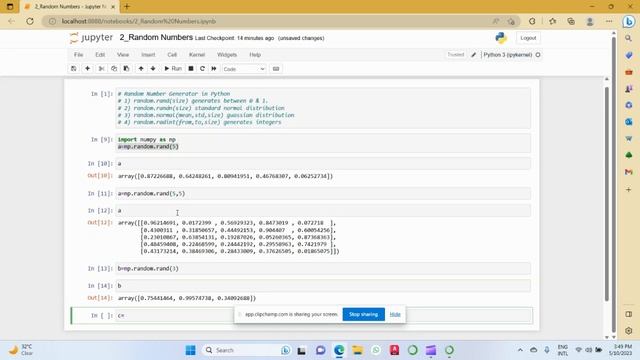
Task: Open the Outlook sidebar icon
Action: [629, 122]
